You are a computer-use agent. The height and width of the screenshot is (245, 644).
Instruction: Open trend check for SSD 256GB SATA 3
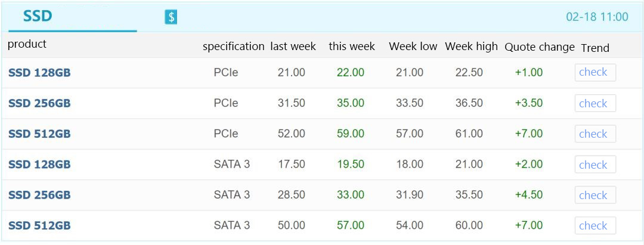595,195
